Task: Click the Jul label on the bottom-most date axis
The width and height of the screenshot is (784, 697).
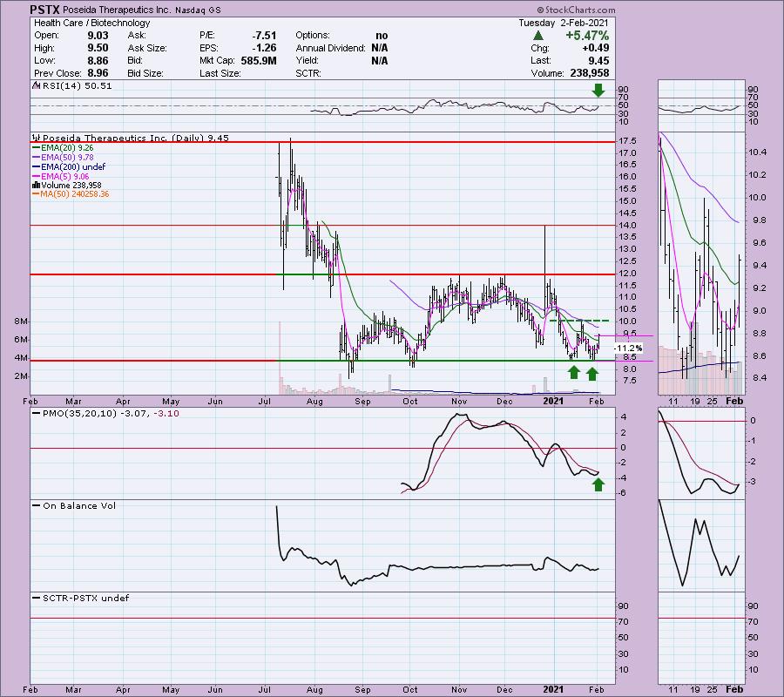Action: click(265, 689)
